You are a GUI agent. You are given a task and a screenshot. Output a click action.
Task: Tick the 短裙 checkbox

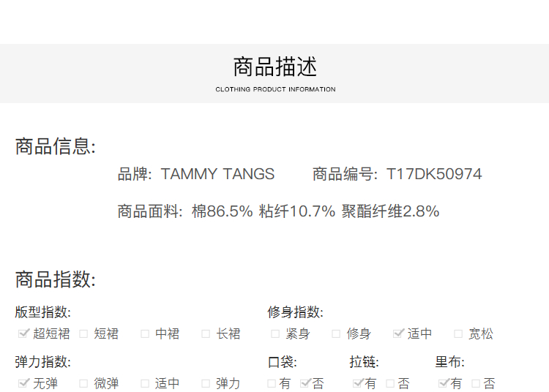(83, 333)
